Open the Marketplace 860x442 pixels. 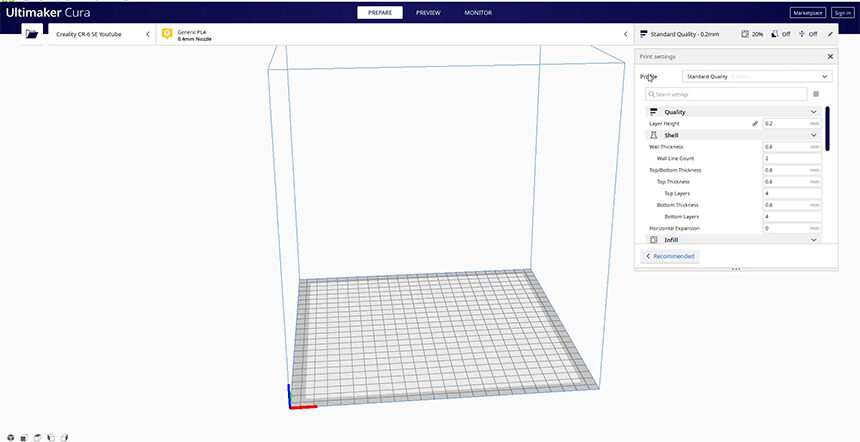(808, 13)
